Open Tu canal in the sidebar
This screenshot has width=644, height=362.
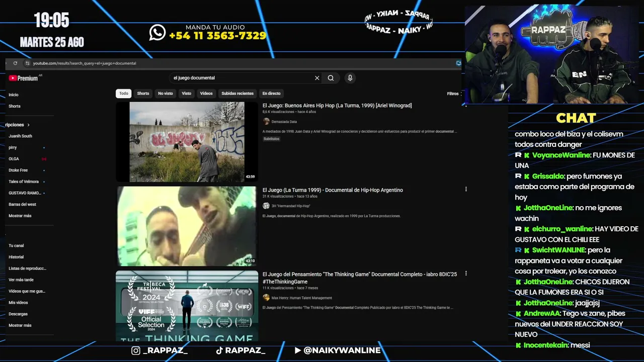(x=16, y=245)
